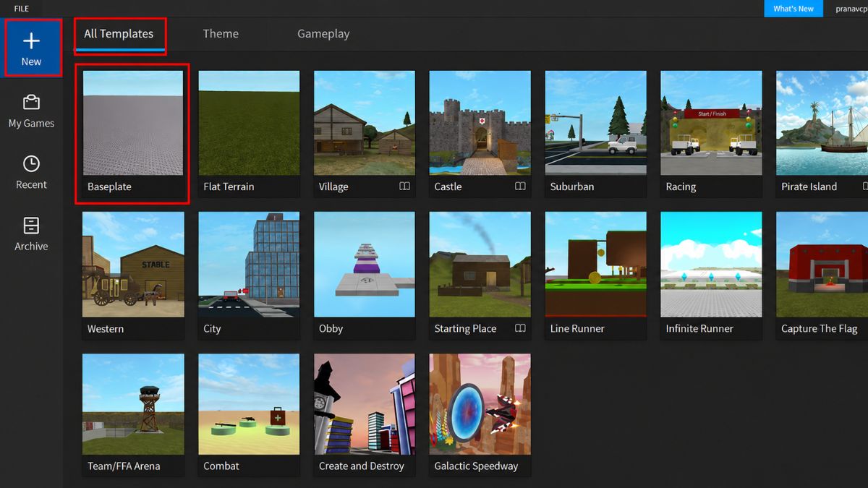Select the Obby template thumbnail
The width and height of the screenshot is (868, 488).
pos(365,265)
